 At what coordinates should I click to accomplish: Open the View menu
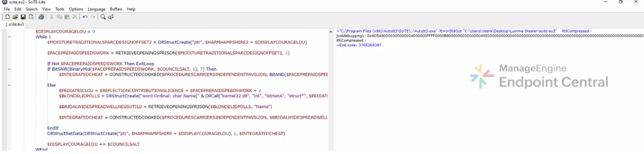(x=47, y=9)
